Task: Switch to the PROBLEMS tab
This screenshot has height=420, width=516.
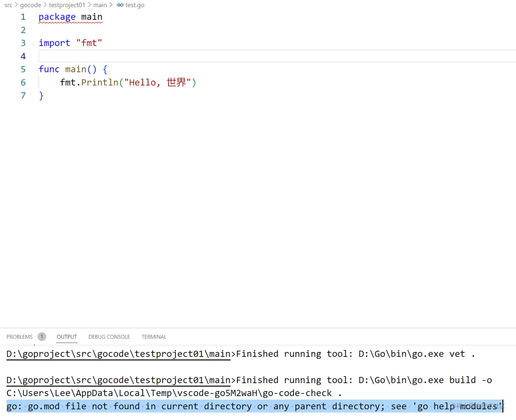Action: point(19,337)
